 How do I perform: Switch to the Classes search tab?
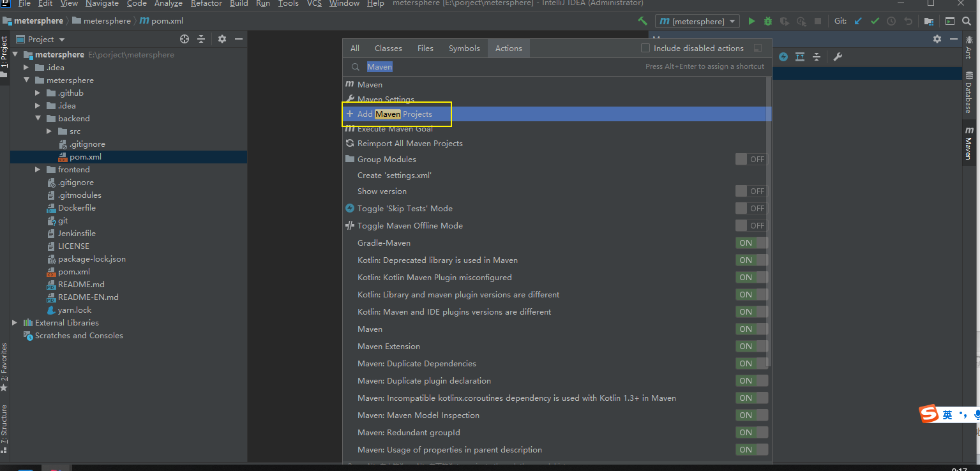click(388, 49)
